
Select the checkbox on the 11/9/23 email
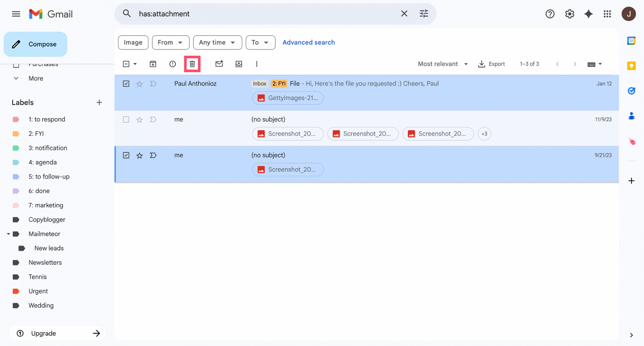126,119
